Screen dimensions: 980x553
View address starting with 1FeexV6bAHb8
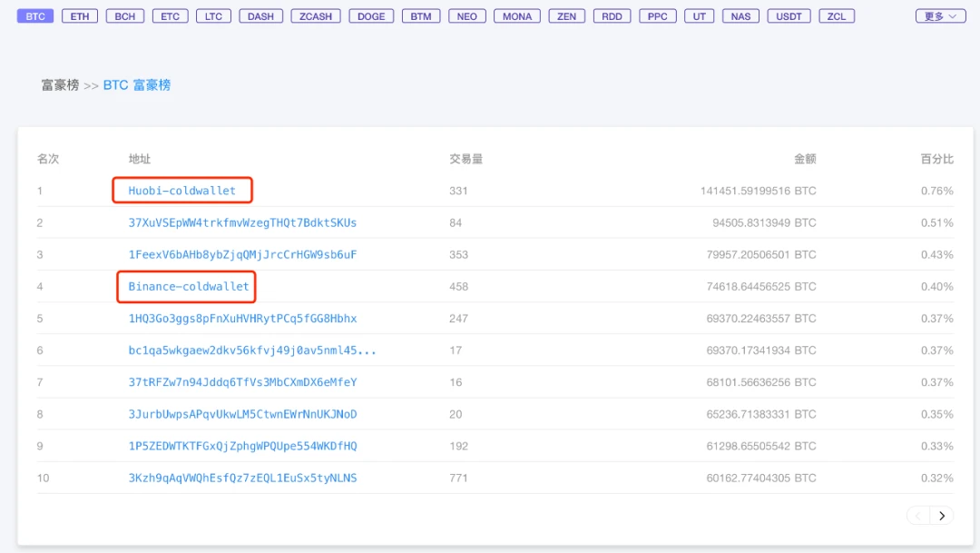pyautogui.click(x=242, y=254)
